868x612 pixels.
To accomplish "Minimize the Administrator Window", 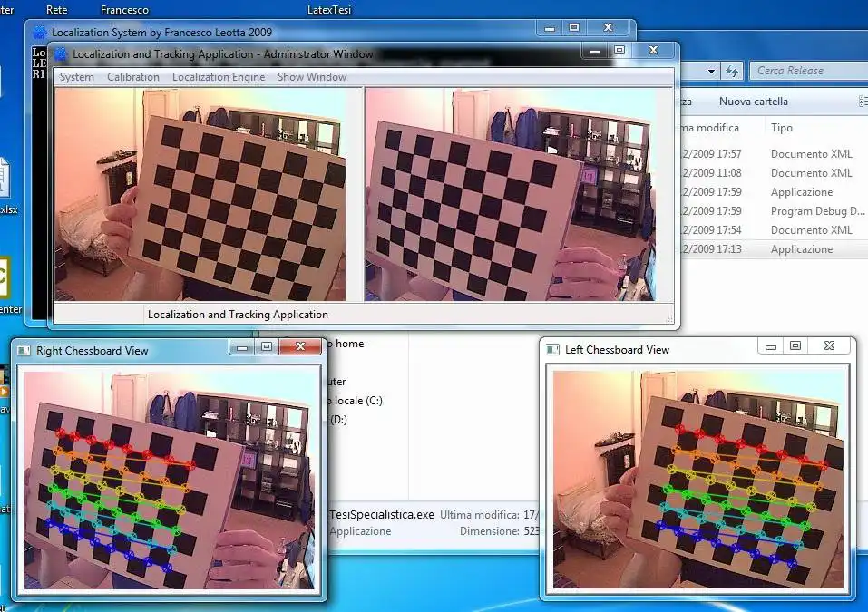I will tap(594, 51).
